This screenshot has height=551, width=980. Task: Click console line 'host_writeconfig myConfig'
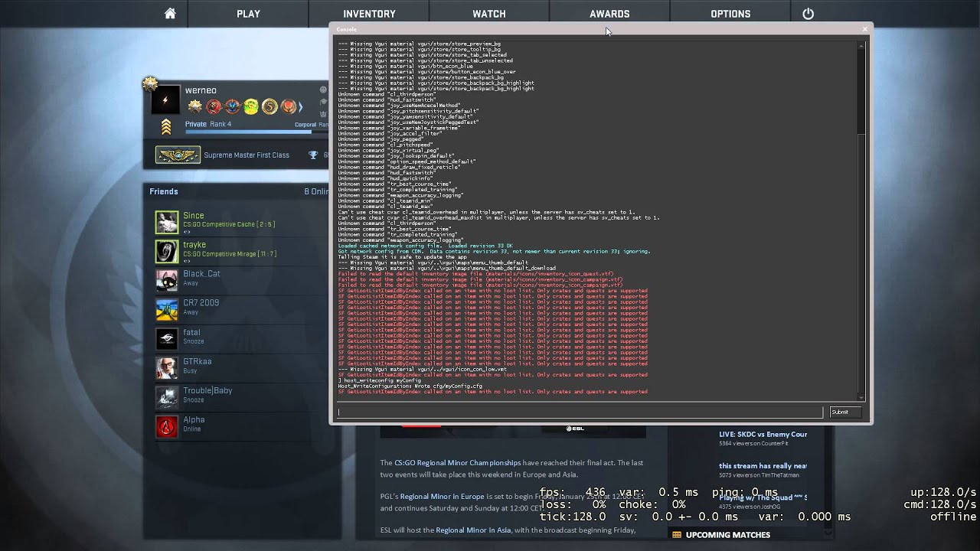[379, 380]
